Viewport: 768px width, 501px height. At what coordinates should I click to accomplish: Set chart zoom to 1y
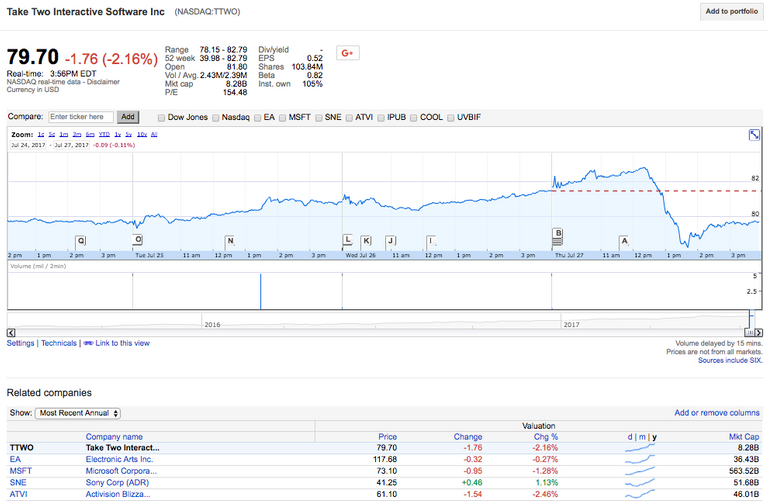point(118,134)
